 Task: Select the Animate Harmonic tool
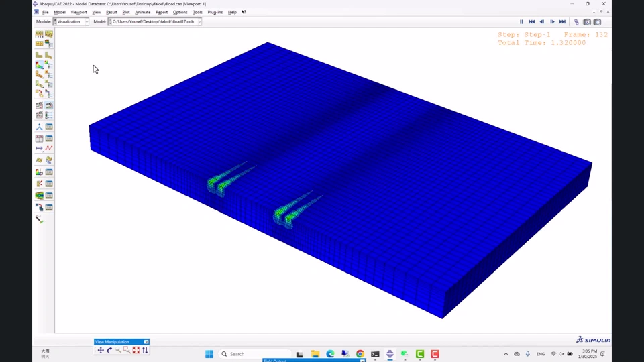tap(39, 115)
